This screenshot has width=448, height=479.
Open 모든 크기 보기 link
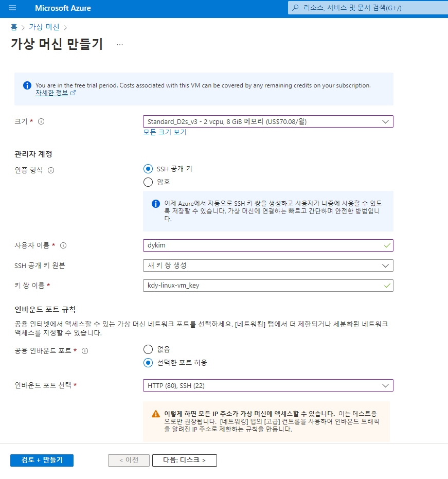165,132
